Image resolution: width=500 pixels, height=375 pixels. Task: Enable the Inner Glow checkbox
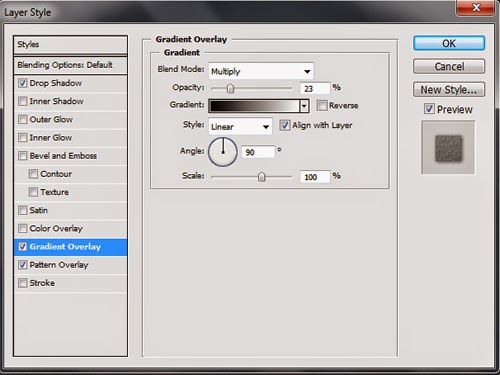pyautogui.click(x=22, y=137)
